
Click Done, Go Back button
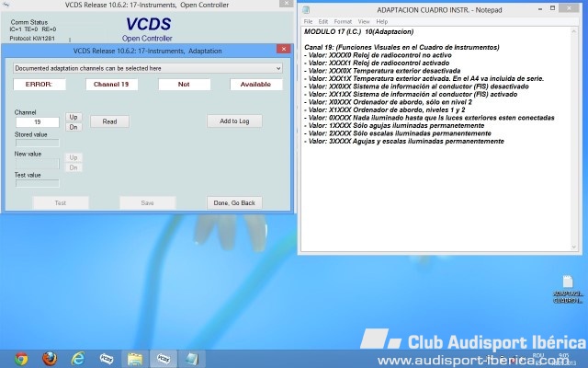coord(234,202)
